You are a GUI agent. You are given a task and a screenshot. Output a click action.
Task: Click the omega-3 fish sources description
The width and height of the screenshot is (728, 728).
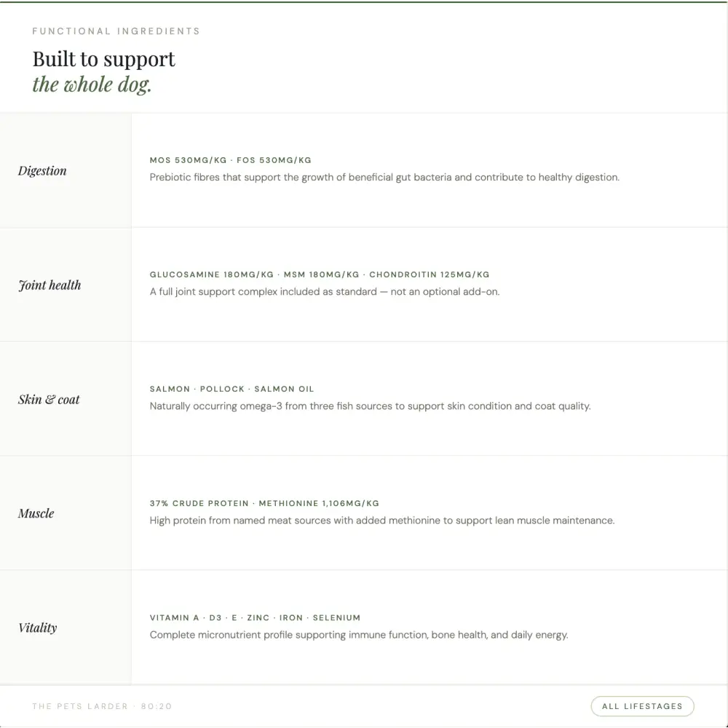point(370,406)
